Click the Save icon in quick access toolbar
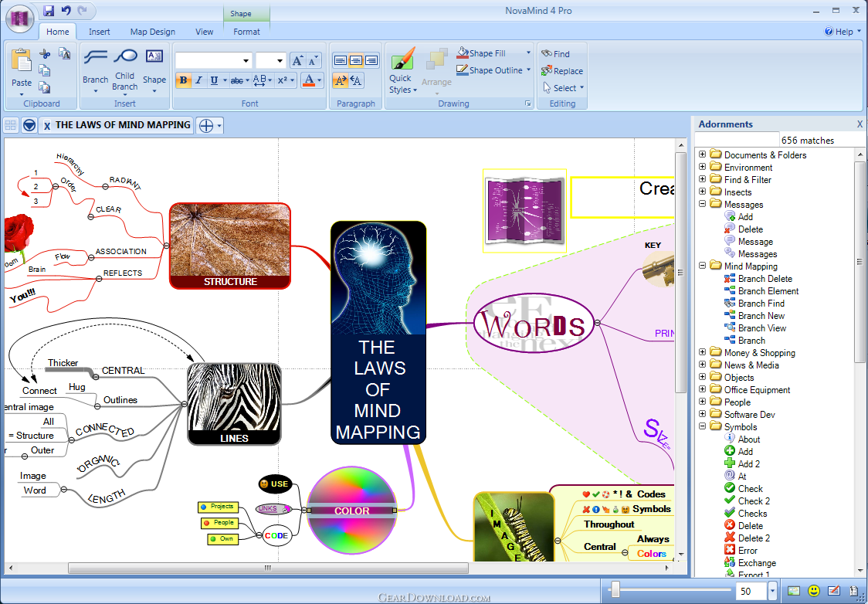The width and height of the screenshot is (868, 604). click(x=49, y=11)
